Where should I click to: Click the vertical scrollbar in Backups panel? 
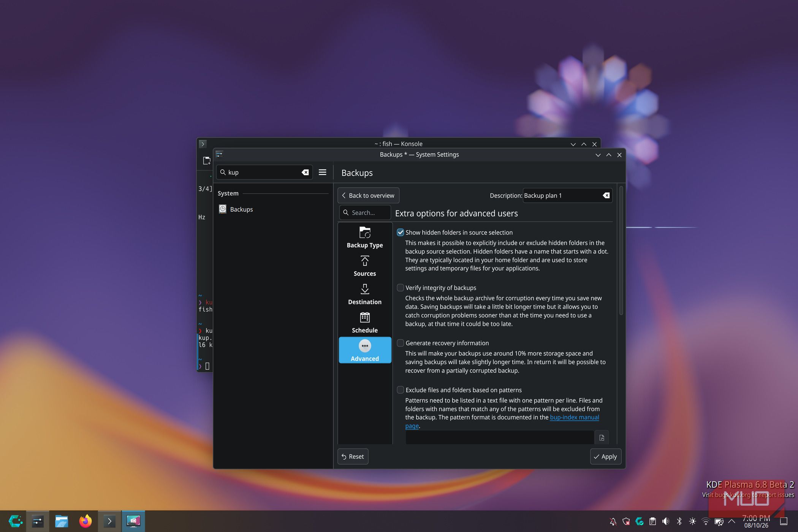[621, 251]
